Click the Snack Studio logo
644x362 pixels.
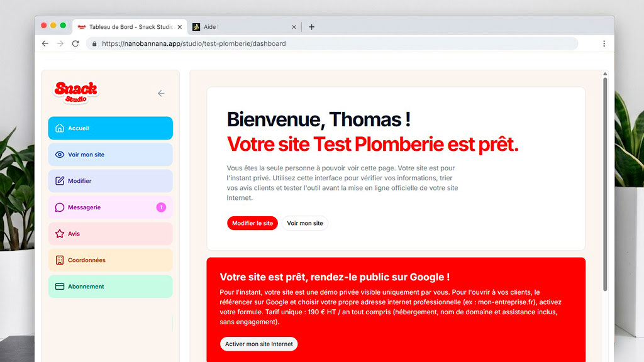pos(76,93)
